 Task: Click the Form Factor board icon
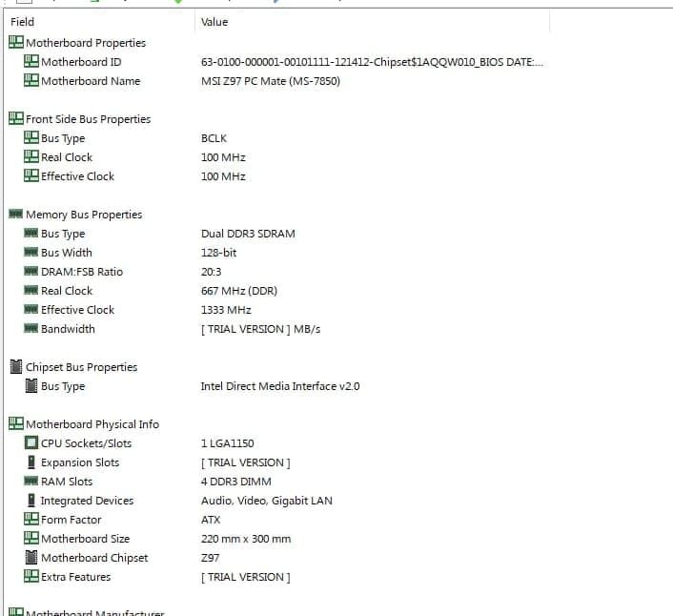[31, 519]
